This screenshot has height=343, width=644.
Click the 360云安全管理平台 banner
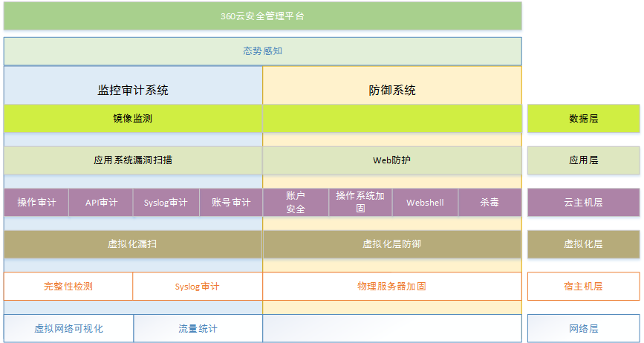(262, 16)
